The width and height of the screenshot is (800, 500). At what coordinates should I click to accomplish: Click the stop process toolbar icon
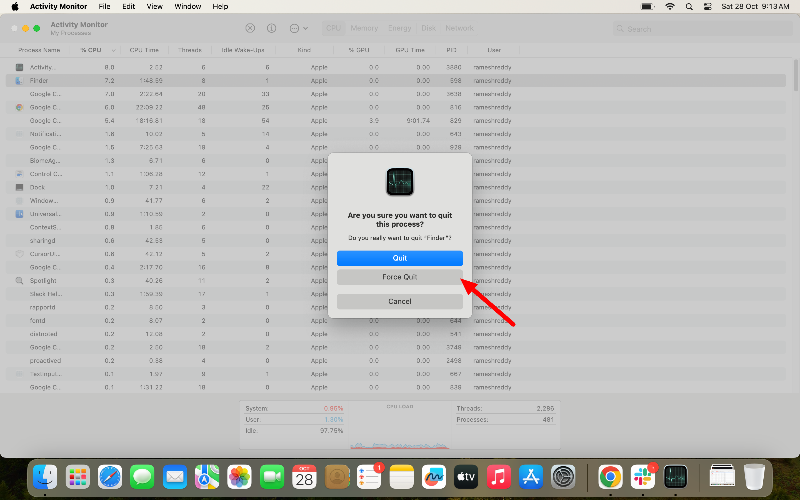pyautogui.click(x=250, y=29)
